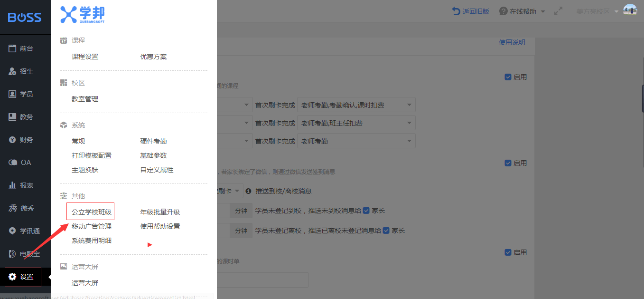Open 主题换肤 menu item
Viewport: 644px width, 299px height.
(x=85, y=170)
